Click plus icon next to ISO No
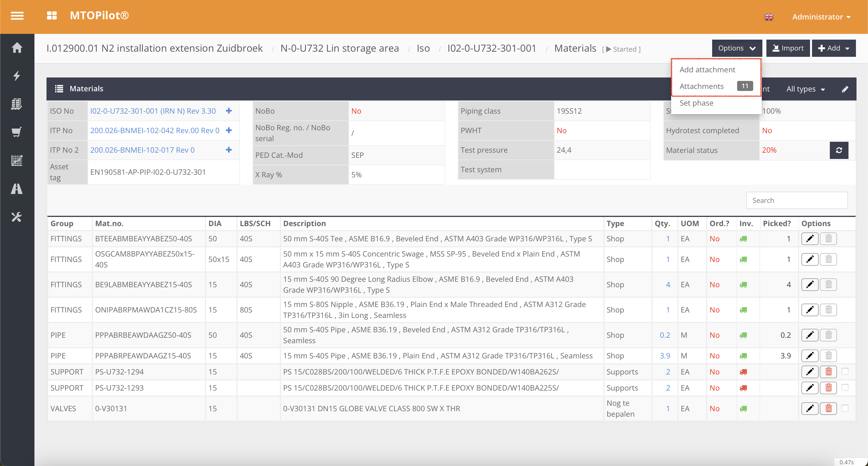868x466 pixels. (229, 111)
